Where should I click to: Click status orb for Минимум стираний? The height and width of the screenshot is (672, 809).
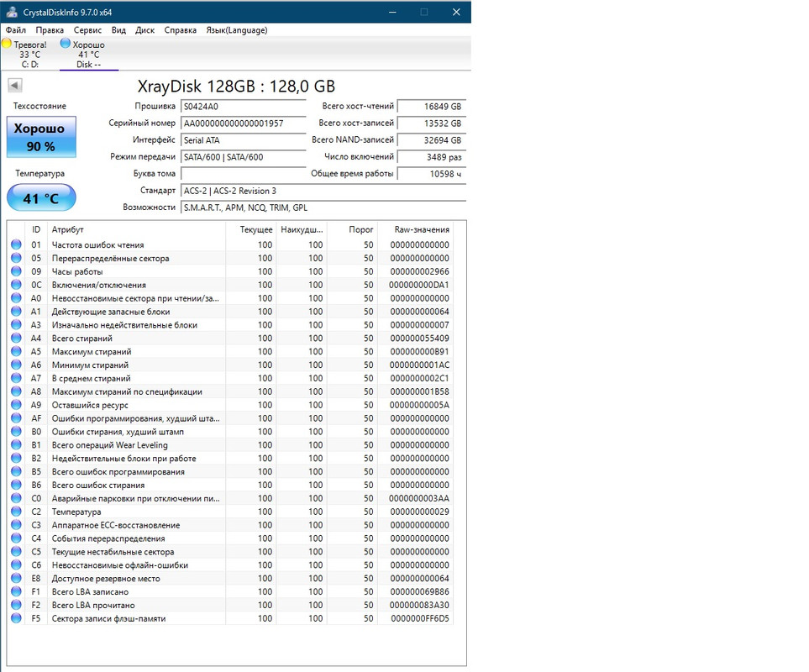[16, 365]
